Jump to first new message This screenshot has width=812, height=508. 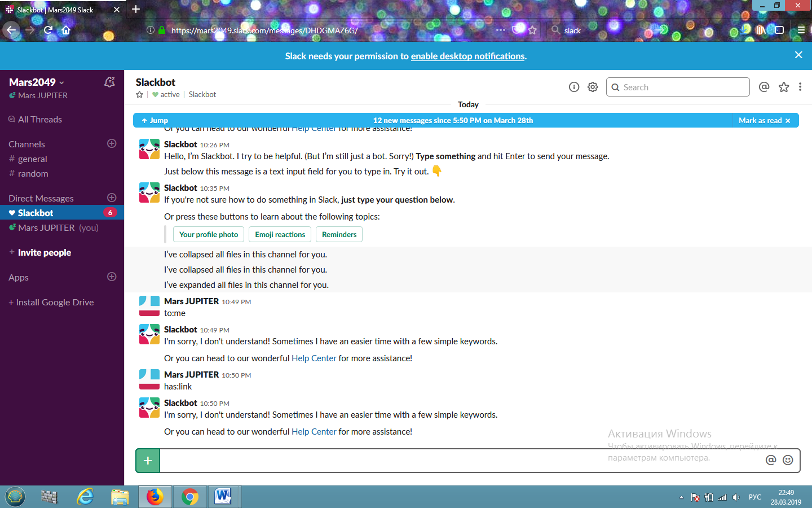pos(155,120)
